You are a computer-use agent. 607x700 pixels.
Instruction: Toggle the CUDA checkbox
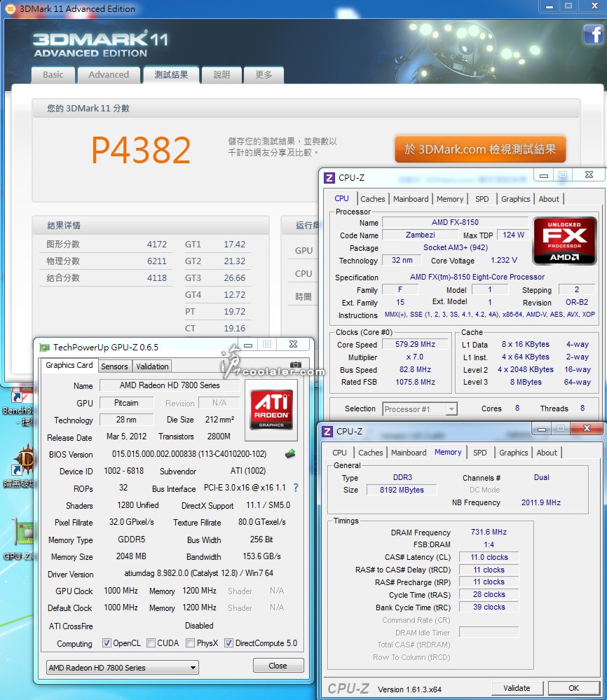coord(151,643)
